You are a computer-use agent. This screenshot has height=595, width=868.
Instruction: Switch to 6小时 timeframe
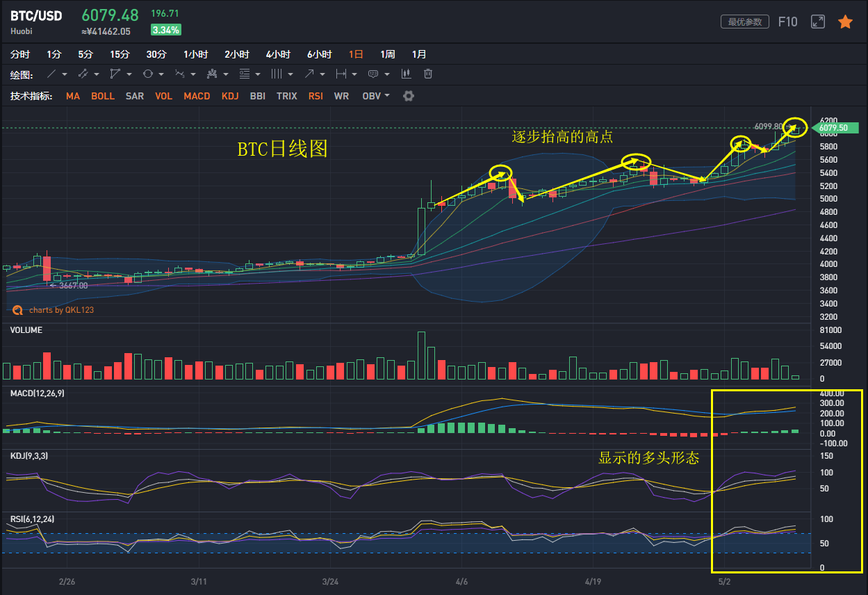(320, 54)
